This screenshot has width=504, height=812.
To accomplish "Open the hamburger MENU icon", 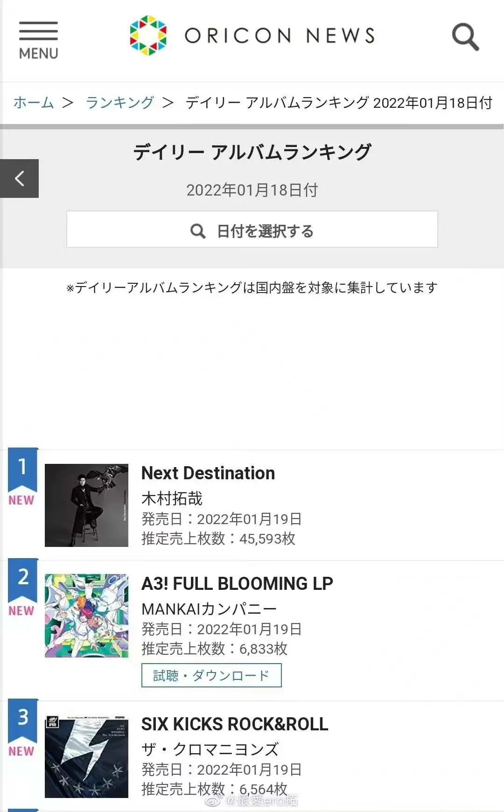I will pos(38,40).
